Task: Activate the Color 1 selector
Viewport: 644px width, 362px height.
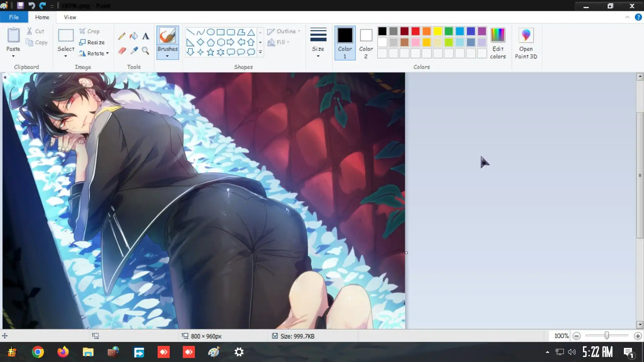Action: tap(345, 43)
